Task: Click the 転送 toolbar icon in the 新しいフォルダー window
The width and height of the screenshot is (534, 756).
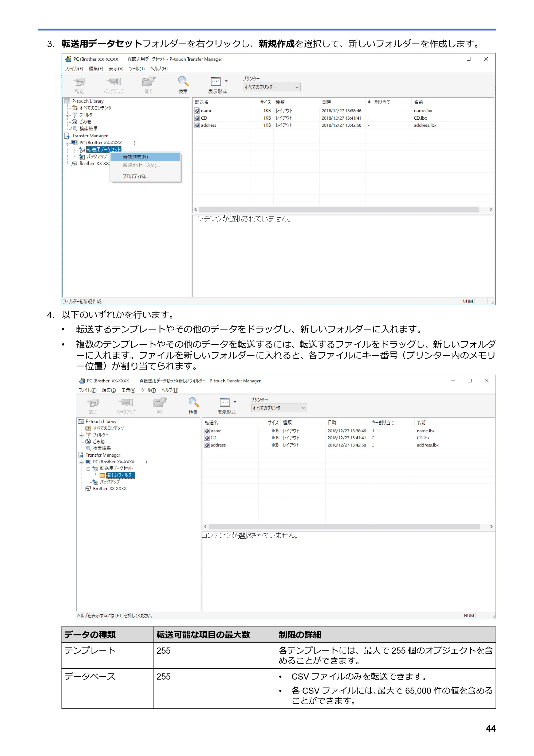Action: coord(93,402)
